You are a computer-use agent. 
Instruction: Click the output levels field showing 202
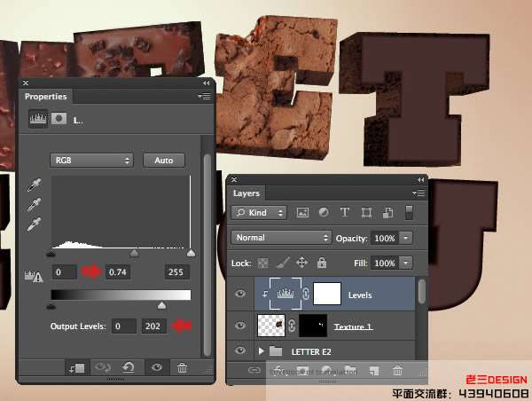pos(154,326)
